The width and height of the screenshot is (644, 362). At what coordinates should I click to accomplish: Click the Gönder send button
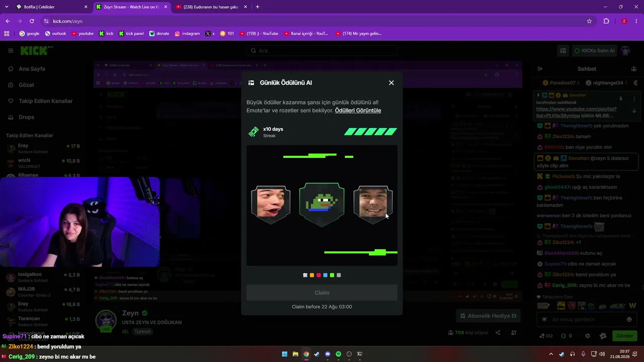[624, 336]
